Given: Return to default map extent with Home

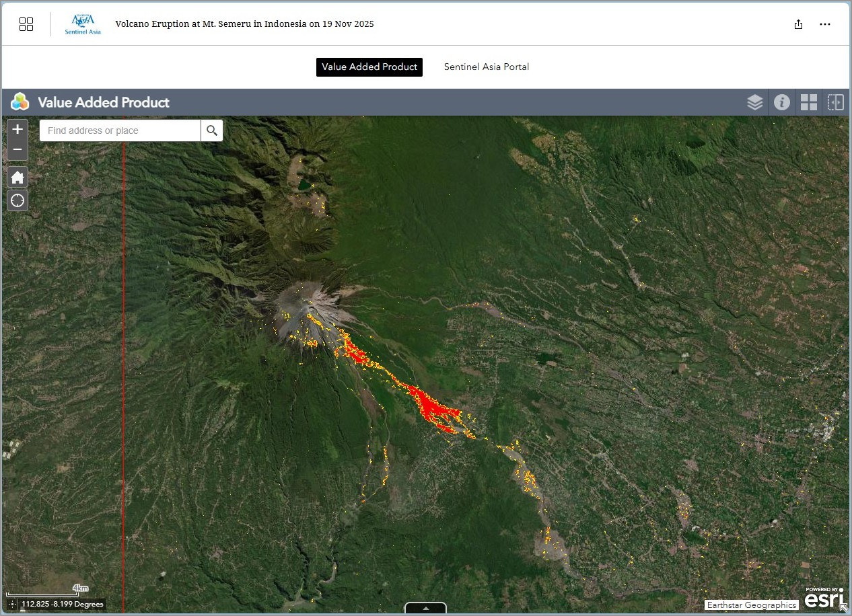Looking at the screenshot, I should (x=17, y=178).
